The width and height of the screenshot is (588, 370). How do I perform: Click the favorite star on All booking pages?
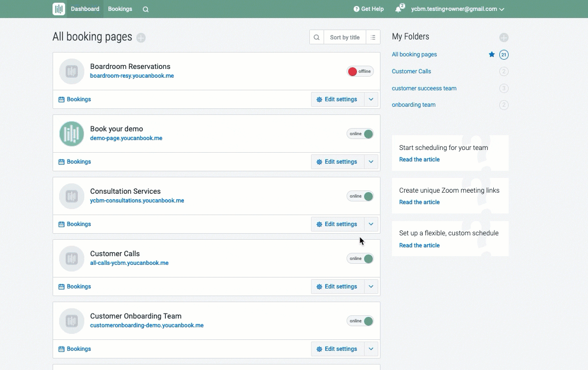pos(492,54)
